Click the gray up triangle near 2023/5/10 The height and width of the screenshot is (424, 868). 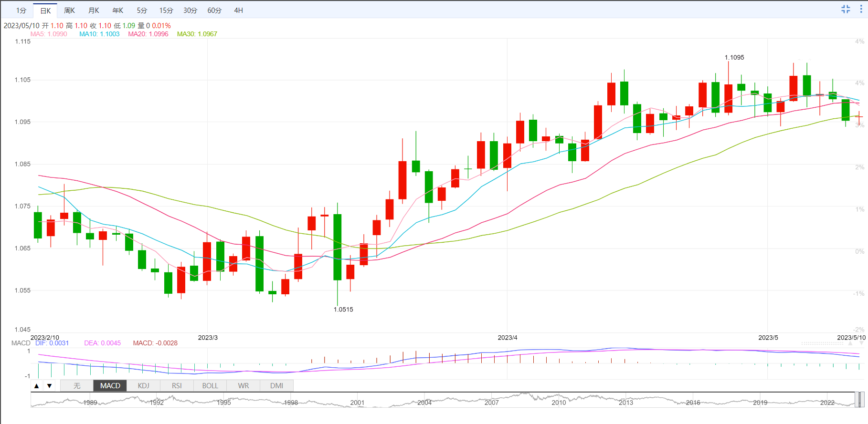[850, 343]
